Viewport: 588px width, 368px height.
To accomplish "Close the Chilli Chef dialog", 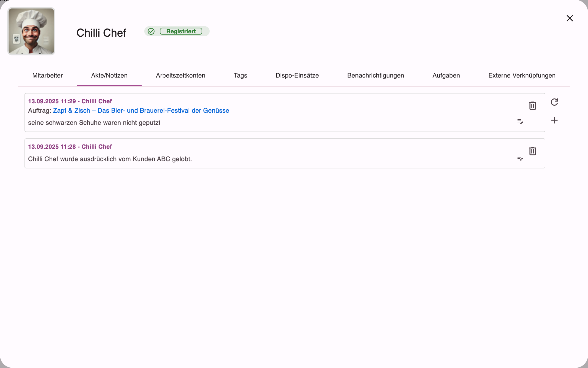I will [570, 18].
